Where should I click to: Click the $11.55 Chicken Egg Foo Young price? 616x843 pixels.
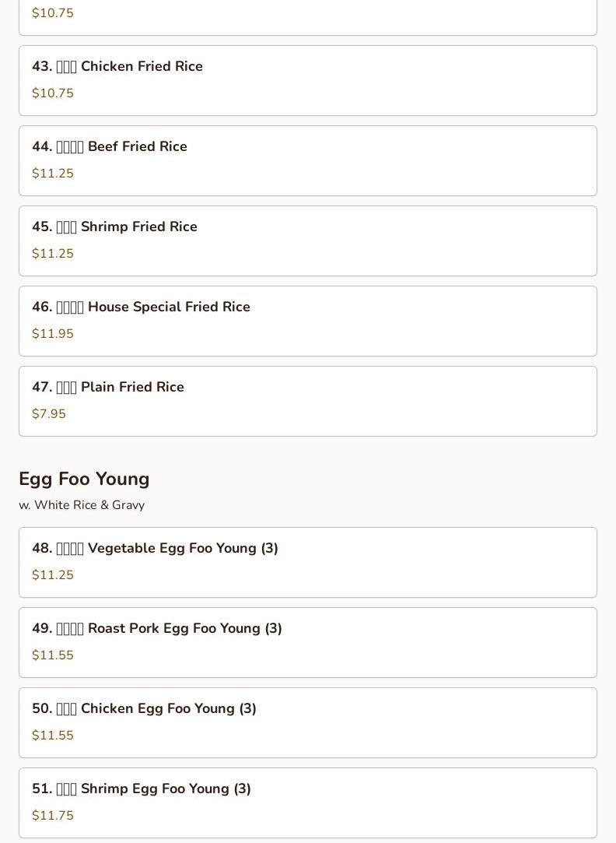(x=53, y=736)
